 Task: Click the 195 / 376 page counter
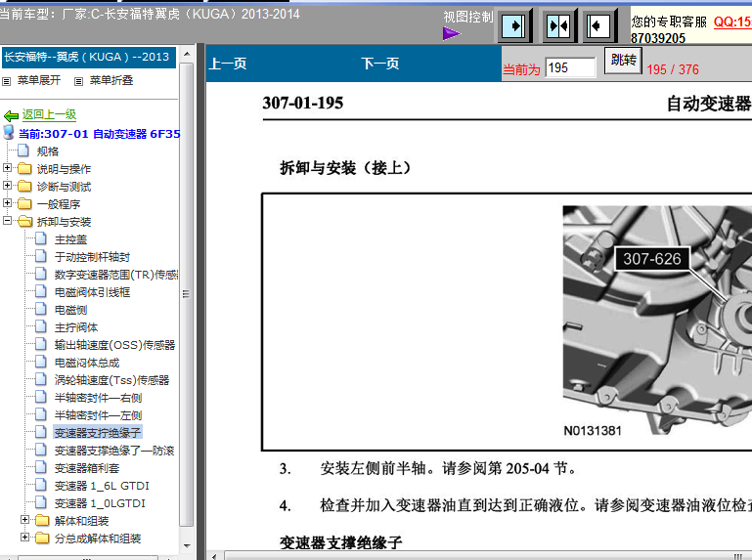pos(673,70)
